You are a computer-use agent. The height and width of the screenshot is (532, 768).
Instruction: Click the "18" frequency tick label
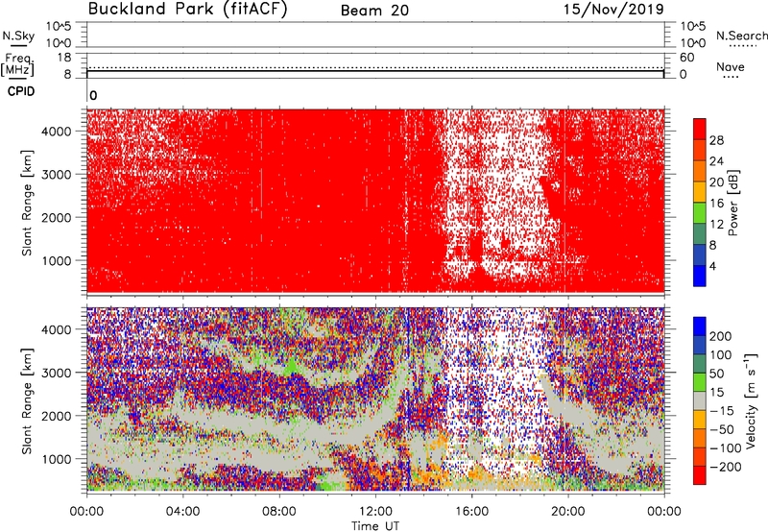[x=64, y=58]
